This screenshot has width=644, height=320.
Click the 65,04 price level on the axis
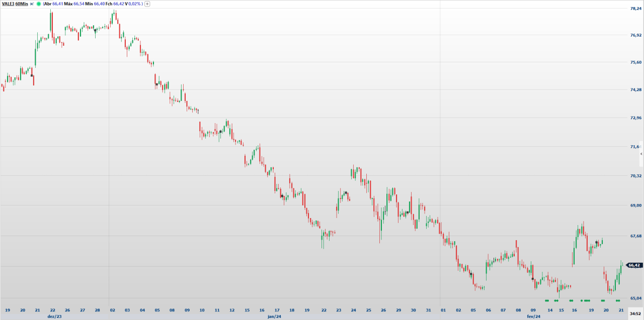coord(635,297)
